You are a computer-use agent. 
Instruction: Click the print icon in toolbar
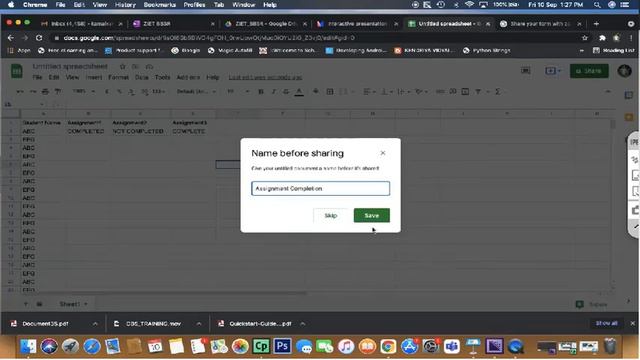coord(45,91)
